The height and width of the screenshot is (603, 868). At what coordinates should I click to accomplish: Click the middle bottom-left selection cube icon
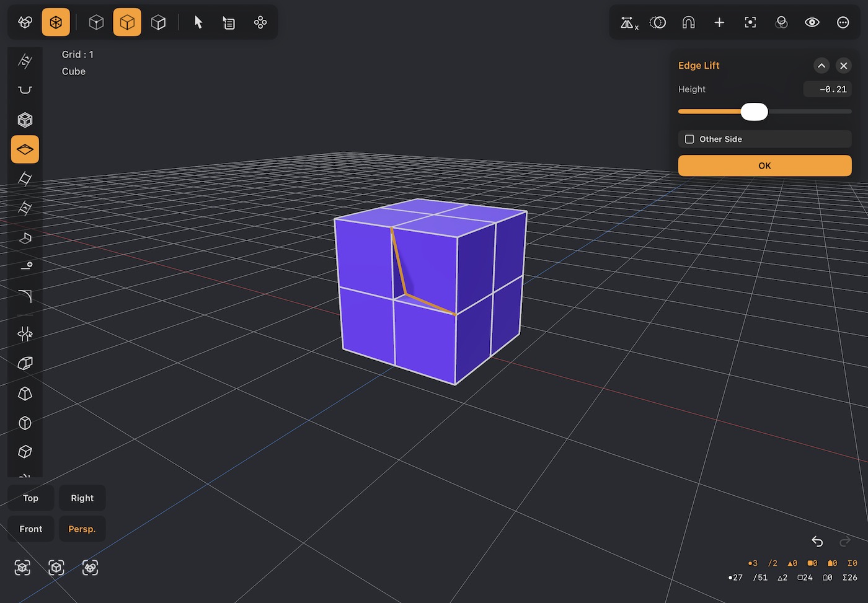(x=56, y=568)
